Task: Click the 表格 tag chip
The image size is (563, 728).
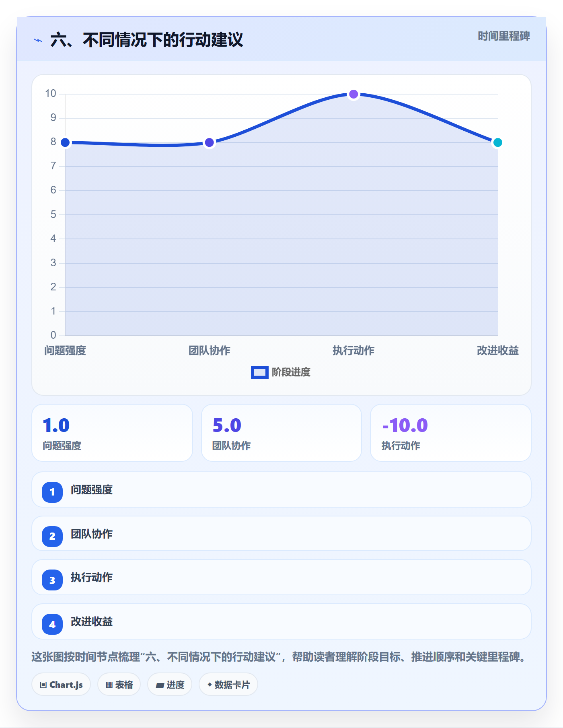Action: click(119, 685)
